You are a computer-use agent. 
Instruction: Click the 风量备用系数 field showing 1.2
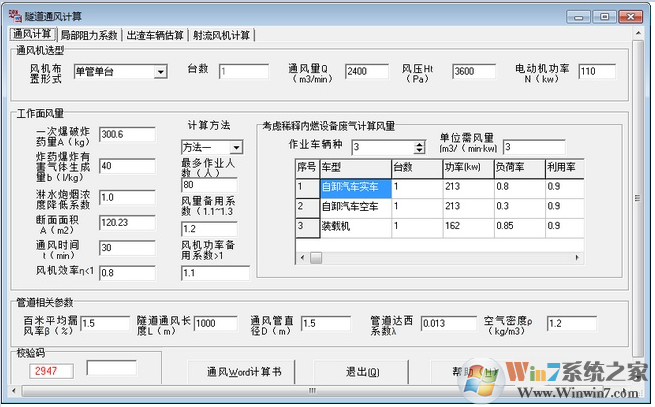[x=209, y=229]
